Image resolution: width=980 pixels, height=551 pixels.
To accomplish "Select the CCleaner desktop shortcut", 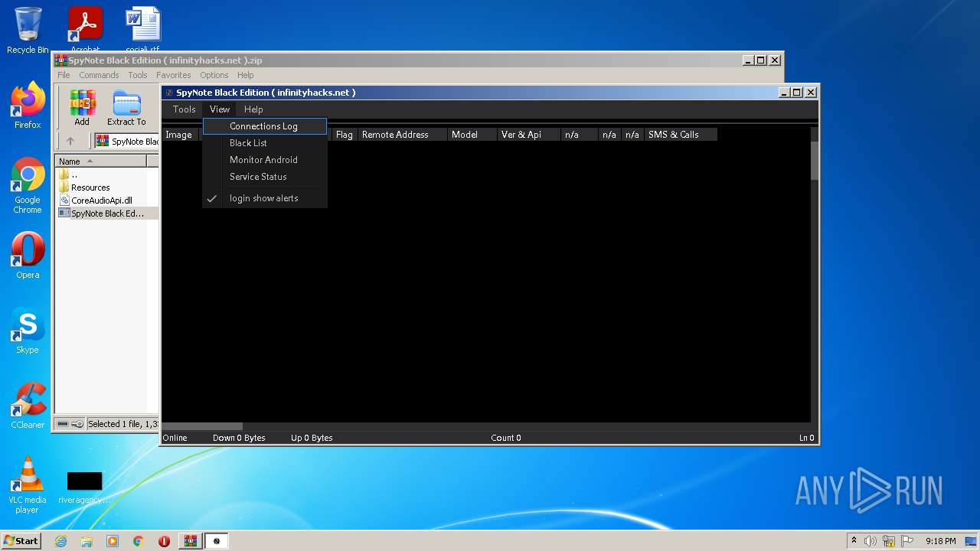I will pyautogui.click(x=28, y=406).
